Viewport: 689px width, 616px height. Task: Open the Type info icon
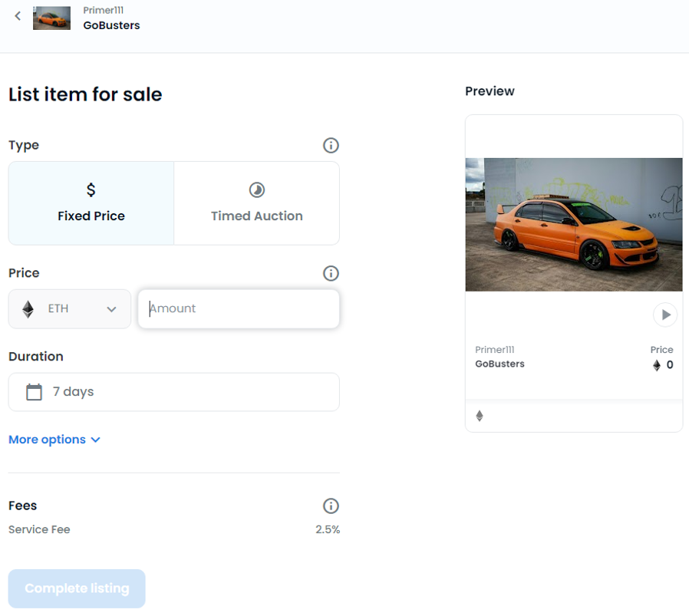click(x=331, y=146)
